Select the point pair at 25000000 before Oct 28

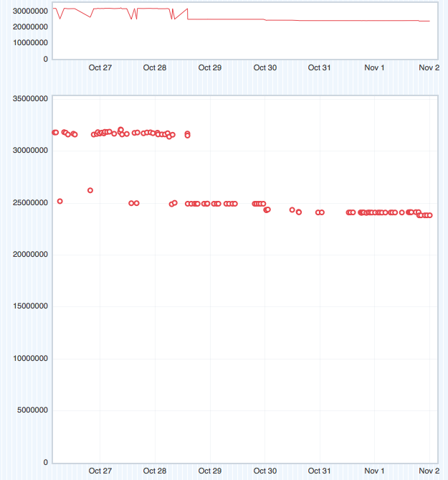pyautogui.click(x=134, y=203)
